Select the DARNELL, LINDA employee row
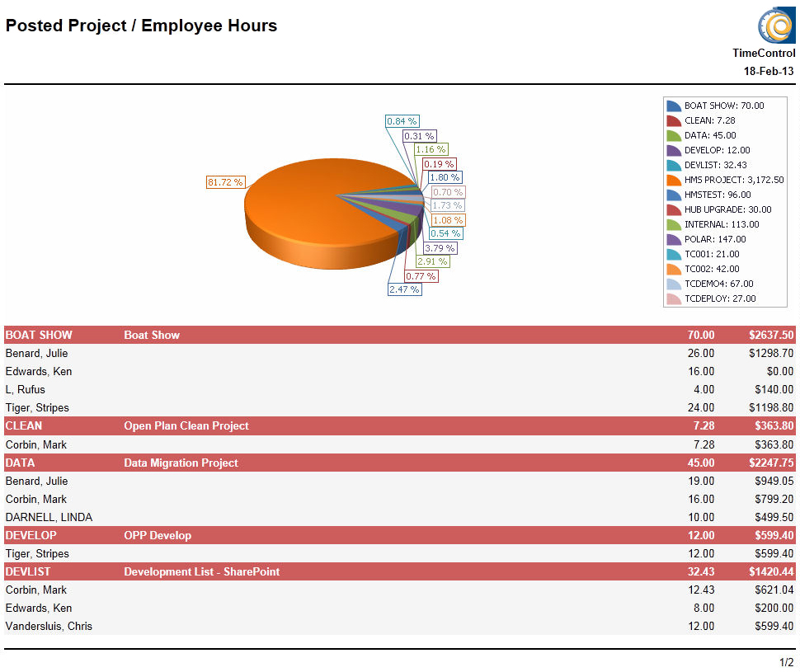The image size is (800, 672). 400,517
